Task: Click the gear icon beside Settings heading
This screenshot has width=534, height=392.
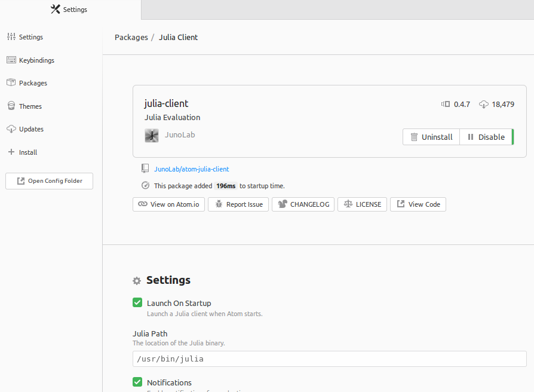Action: click(137, 281)
